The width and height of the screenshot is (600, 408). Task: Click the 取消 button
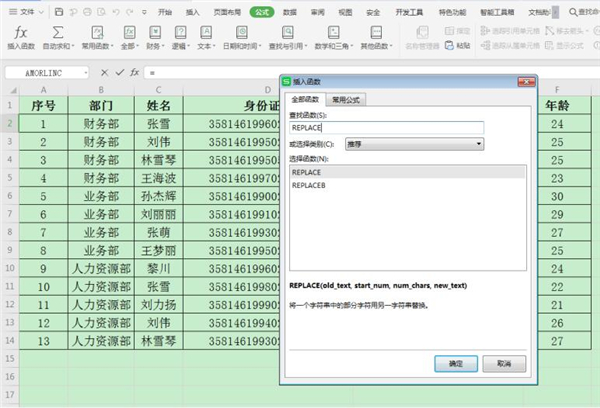coord(504,363)
